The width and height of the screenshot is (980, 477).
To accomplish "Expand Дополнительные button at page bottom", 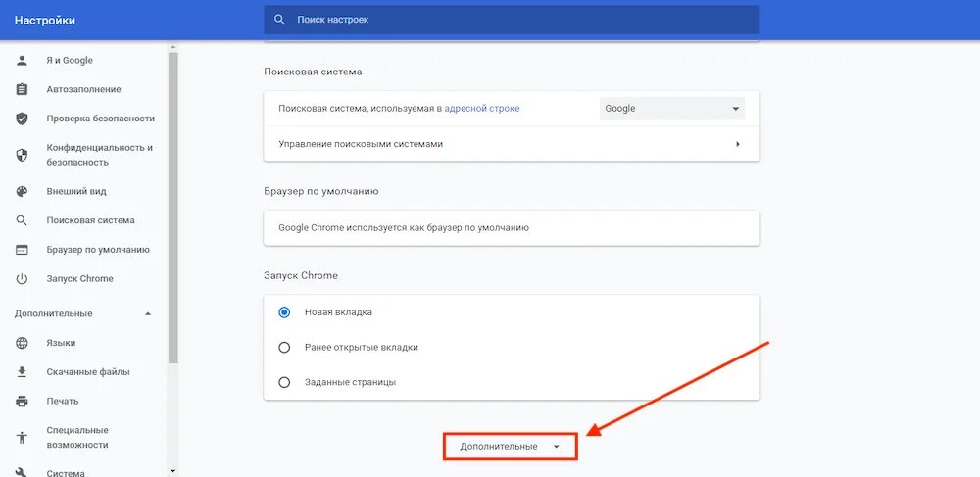I will tap(510, 447).
